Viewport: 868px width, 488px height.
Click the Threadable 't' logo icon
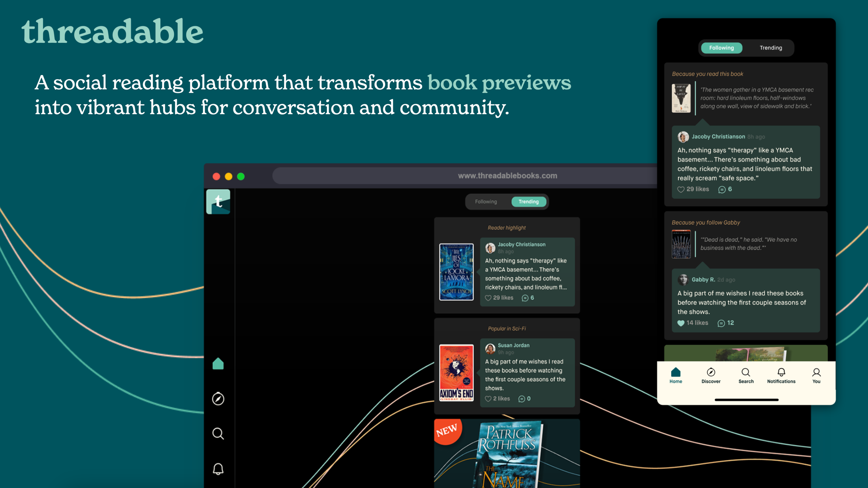218,201
